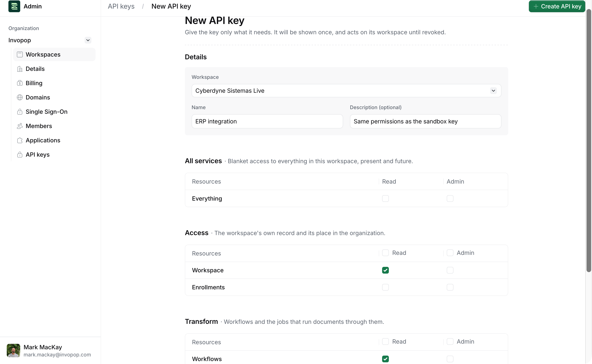Go to Applications in the sidebar

(x=54, y=140)
